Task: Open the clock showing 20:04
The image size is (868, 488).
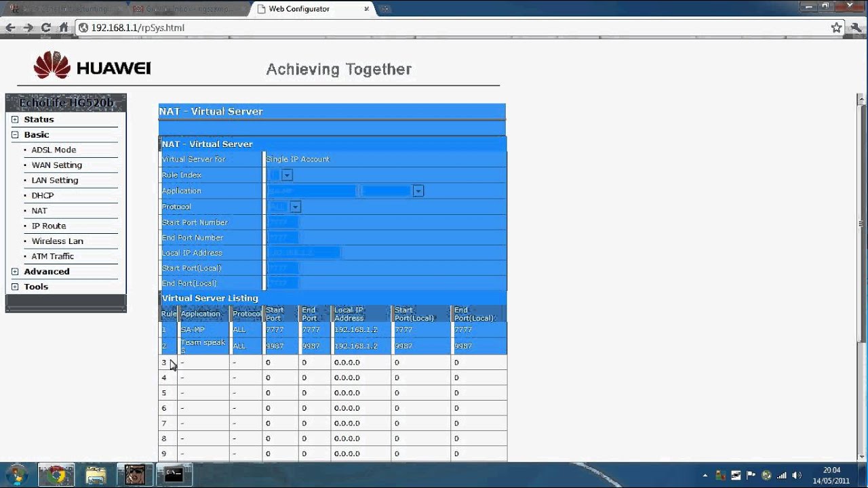Action: click(x=831, y=475)
